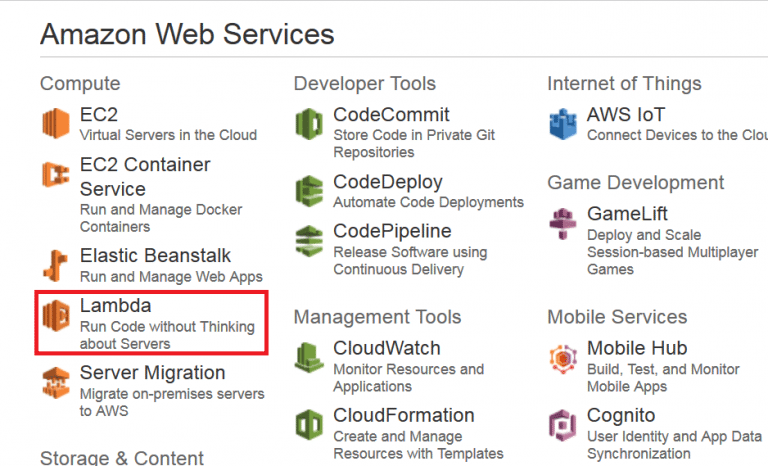This screenshot has height=466, width=768.
Task: Click the Cognito icon
Action: coord(563,425)
